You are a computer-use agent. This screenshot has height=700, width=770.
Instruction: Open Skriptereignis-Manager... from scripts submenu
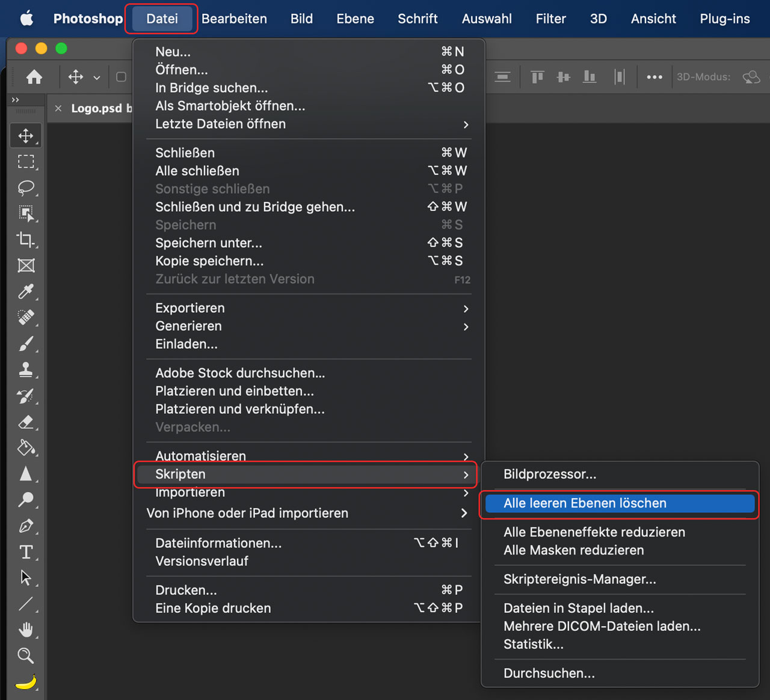(579, 579)
